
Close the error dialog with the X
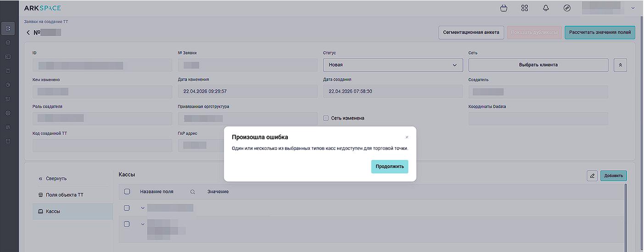coord(407,137)
